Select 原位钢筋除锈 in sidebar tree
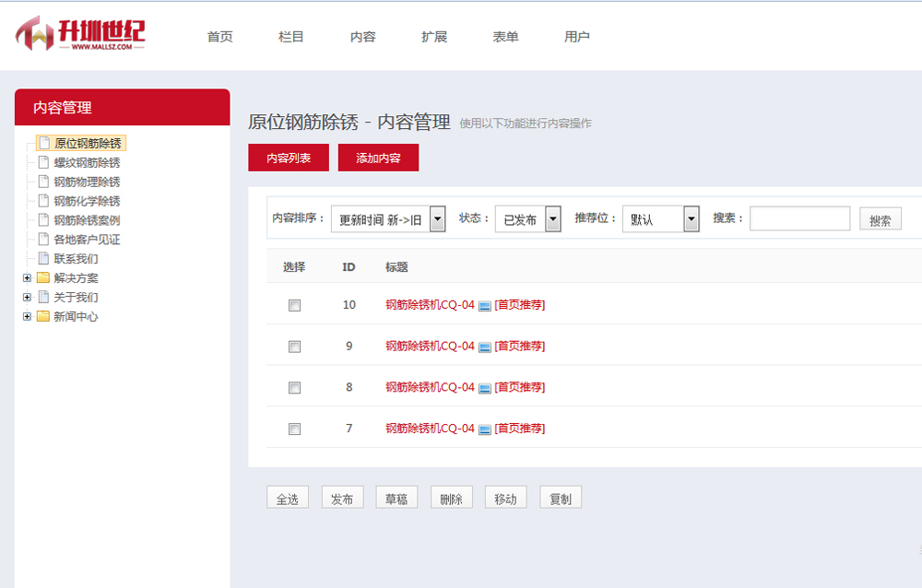 click(88, 143)
